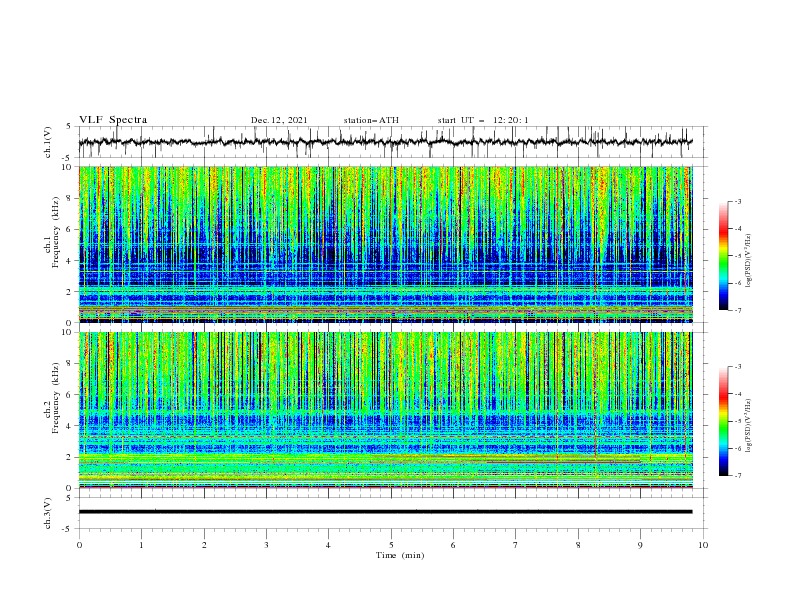Click the ch.2 spectrogram colorbar
This screenshot has width=792, height=612.
(723, 421)
